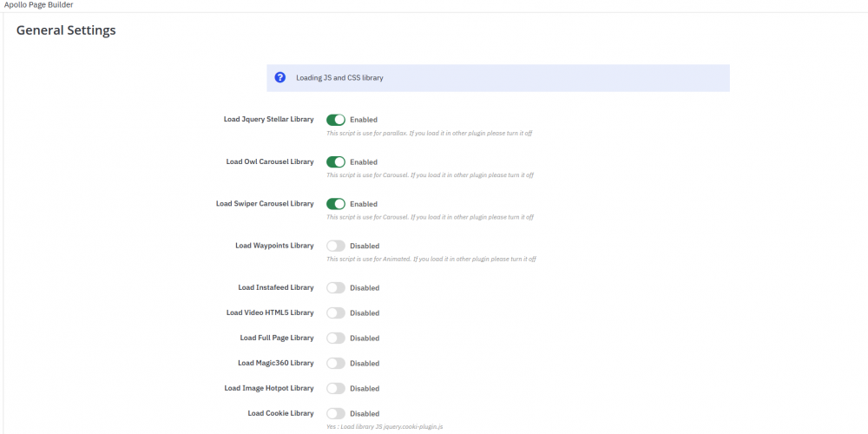Click the Enabled status beside Load Owl Carousel
This screenshot has height=434, width=868.
[363, 162]
